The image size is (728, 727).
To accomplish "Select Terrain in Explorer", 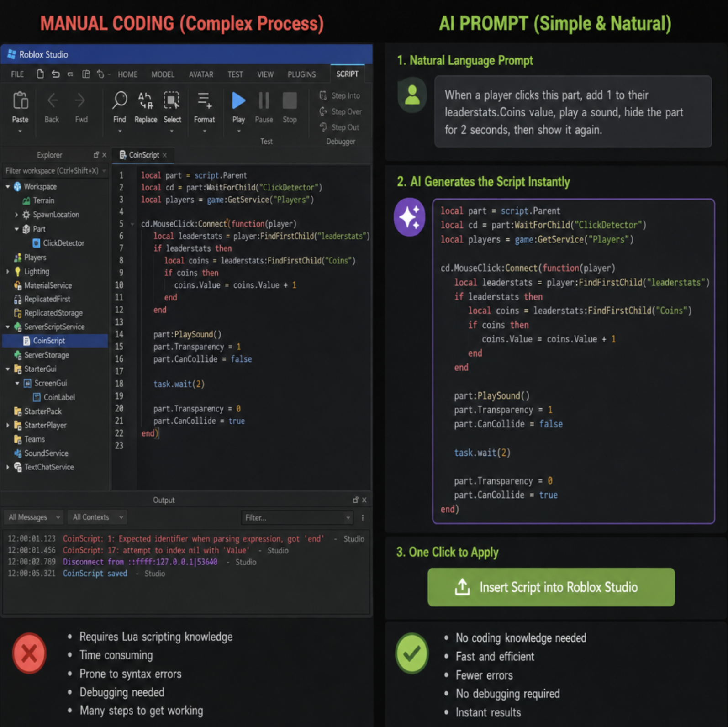I will point(38,200).
